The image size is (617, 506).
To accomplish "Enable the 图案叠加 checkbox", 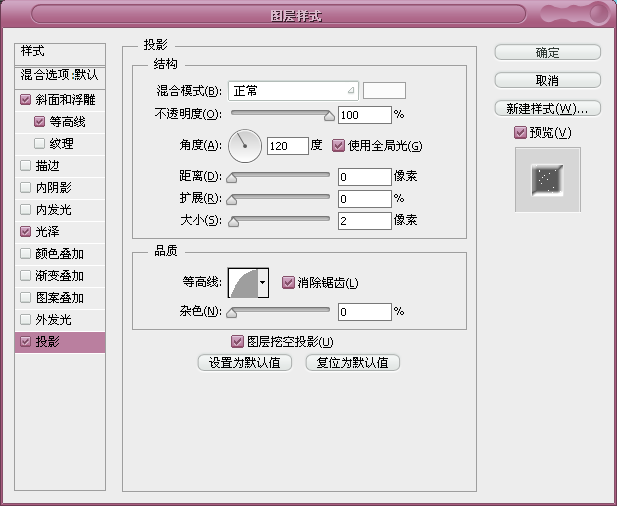I will 26,298.
